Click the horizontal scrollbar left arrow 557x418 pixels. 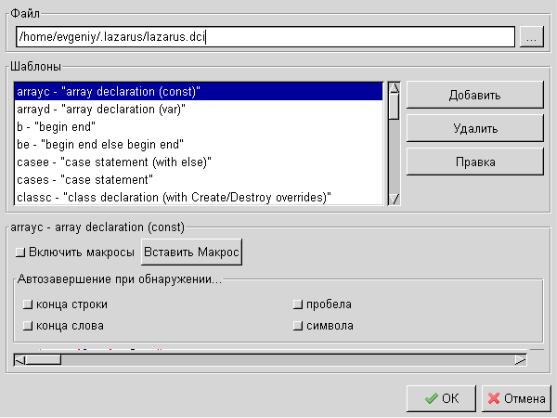point(20,360)
